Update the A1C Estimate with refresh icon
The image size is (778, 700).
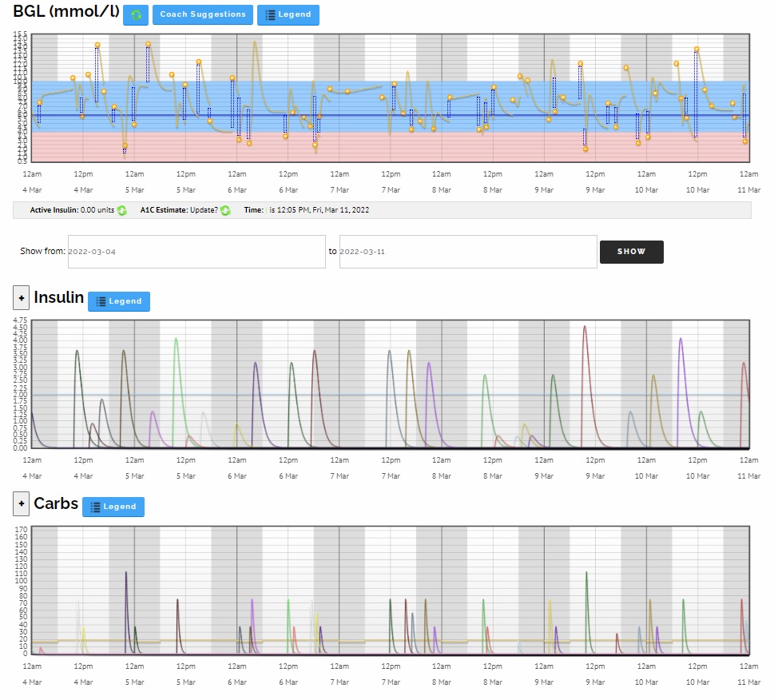226,210
